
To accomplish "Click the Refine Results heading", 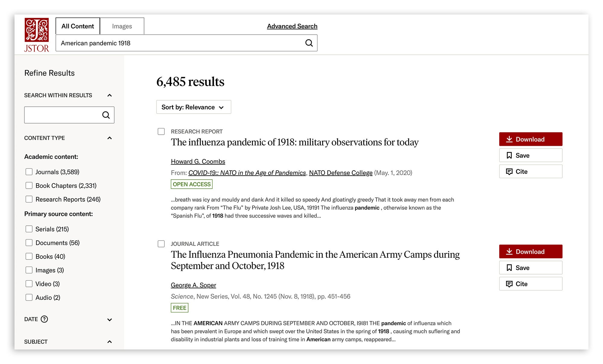I will point(49,73).
